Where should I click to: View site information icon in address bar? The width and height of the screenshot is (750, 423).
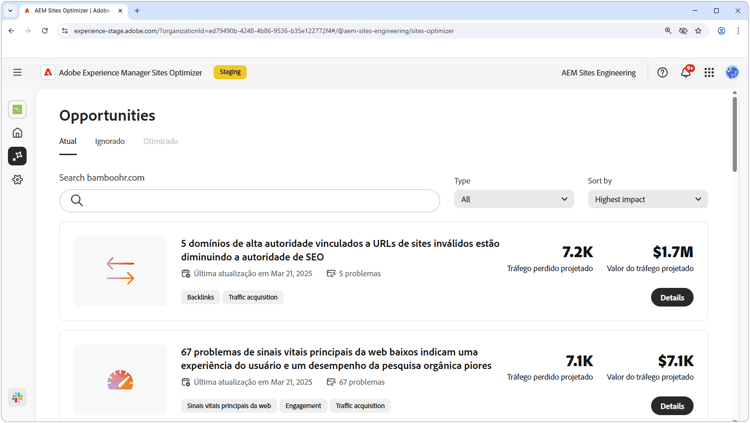pos(65,31)
